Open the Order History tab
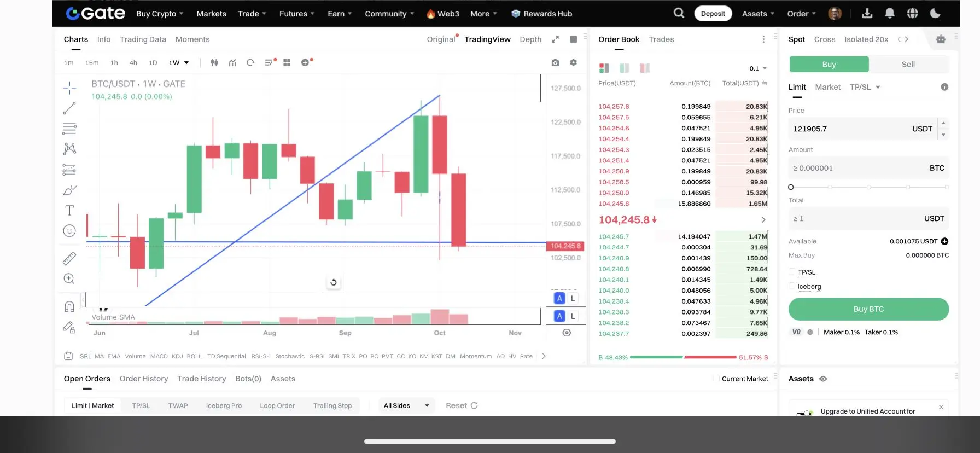Screen dimensions: 980x453 pyautogui.click(x=144, y=379)
